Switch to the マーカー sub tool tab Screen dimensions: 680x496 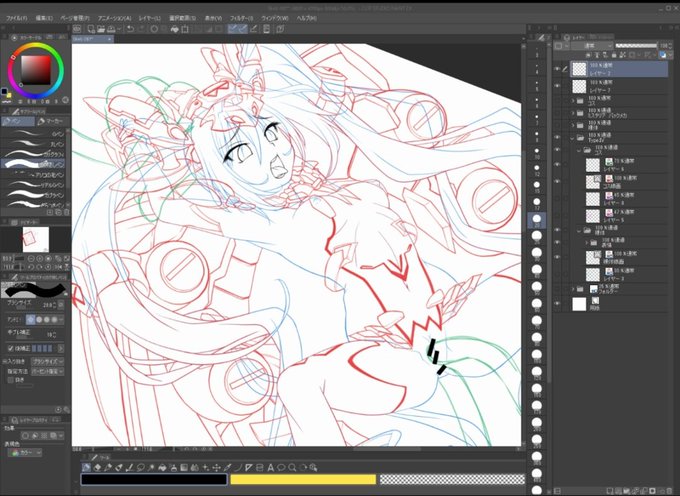(51, 121)
